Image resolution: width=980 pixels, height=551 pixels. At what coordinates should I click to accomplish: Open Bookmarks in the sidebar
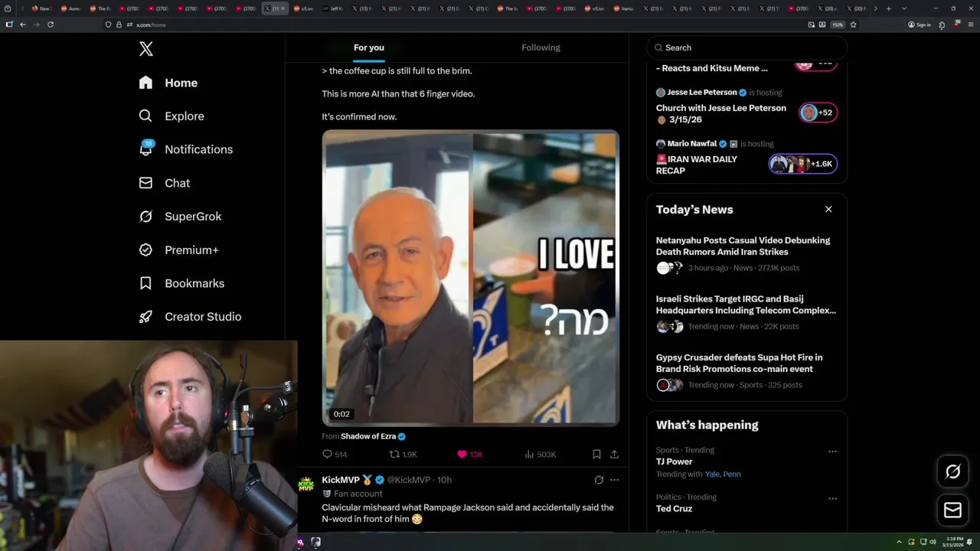coord(181,283)
